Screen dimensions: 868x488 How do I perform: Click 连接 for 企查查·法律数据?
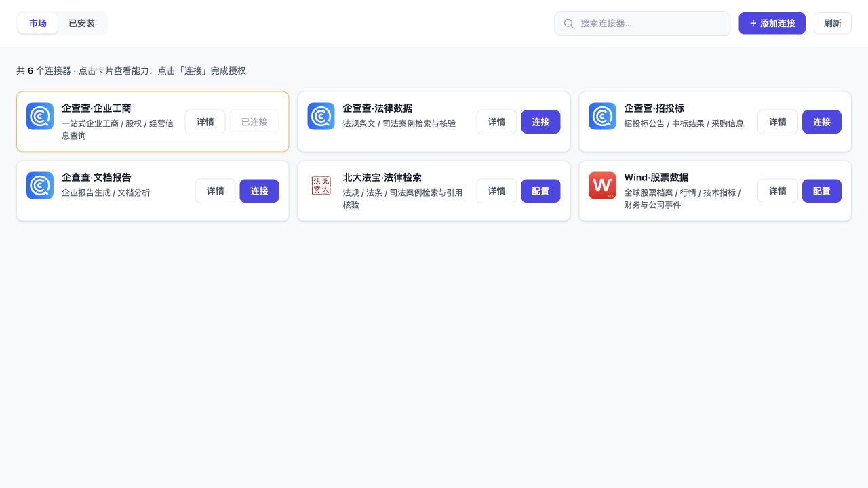[540, 122]
